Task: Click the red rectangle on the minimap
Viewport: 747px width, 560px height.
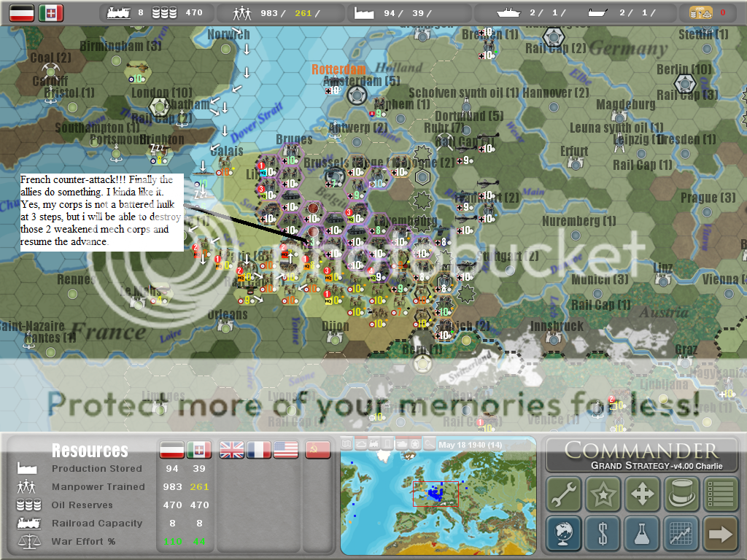Action: [x=435, y=494]
